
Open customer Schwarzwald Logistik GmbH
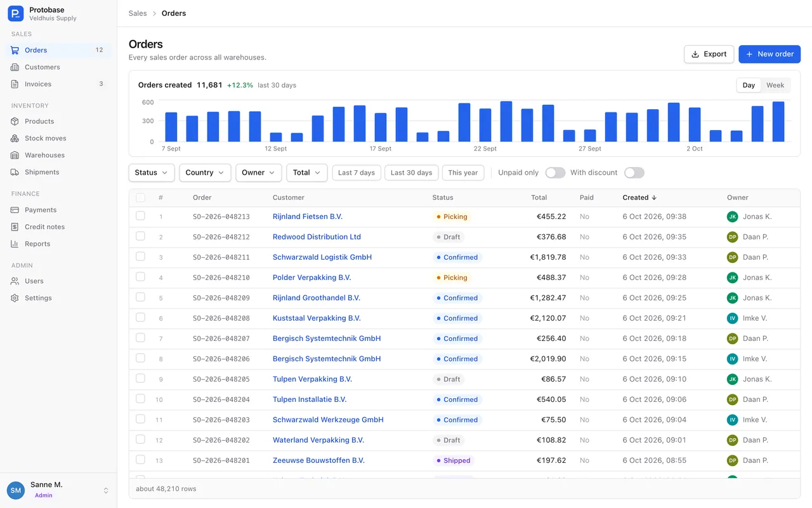tap(322, 257)
